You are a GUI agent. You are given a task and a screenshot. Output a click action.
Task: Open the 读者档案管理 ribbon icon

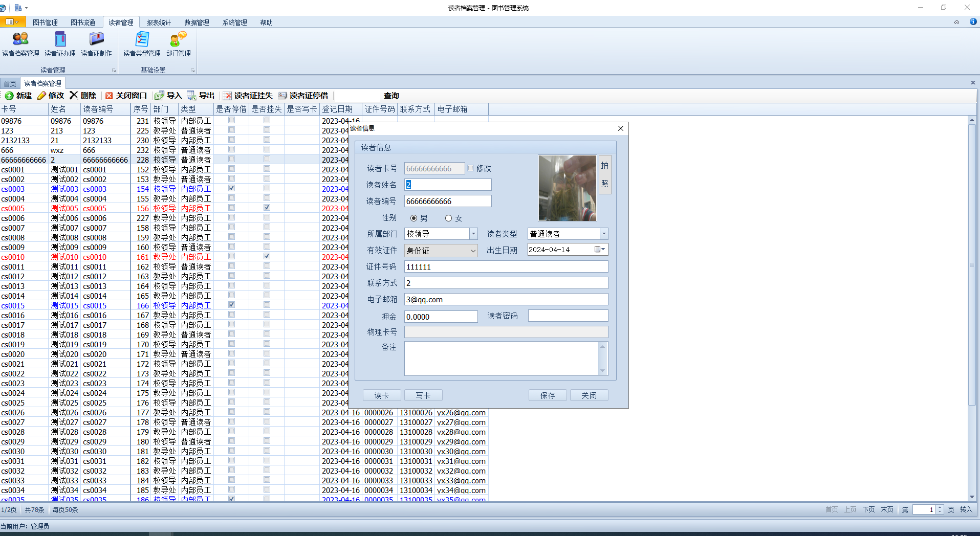20,40
